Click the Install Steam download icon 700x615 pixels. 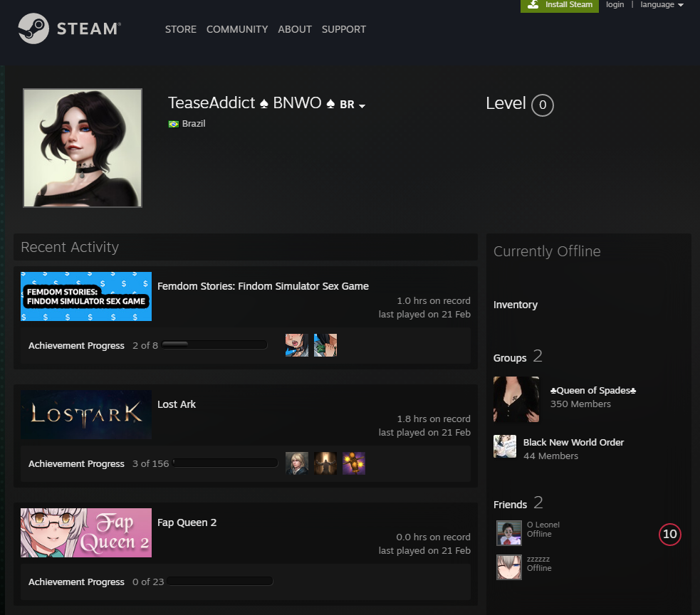[x=533, y=4]
